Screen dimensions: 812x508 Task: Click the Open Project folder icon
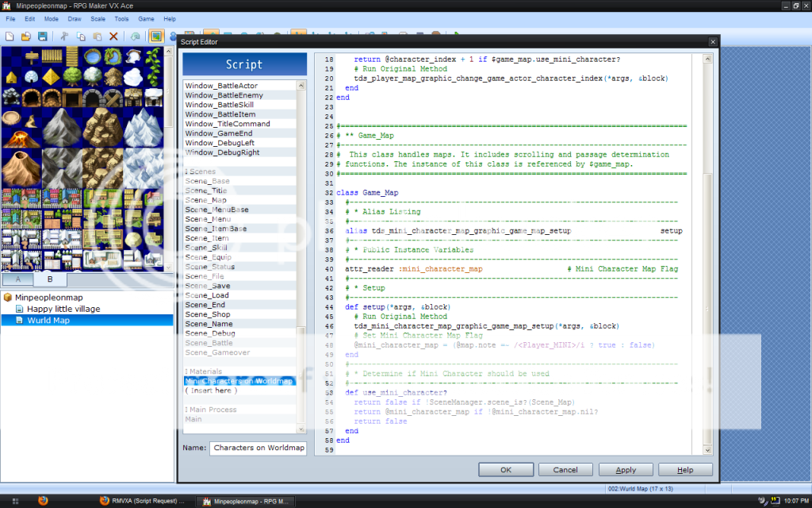pyautogui.click(x=26, y=37)
